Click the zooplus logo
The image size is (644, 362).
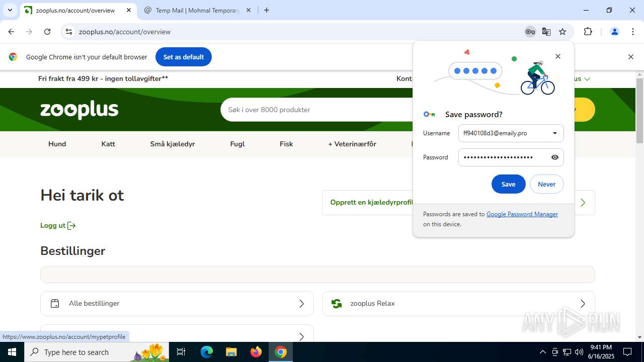79,110
